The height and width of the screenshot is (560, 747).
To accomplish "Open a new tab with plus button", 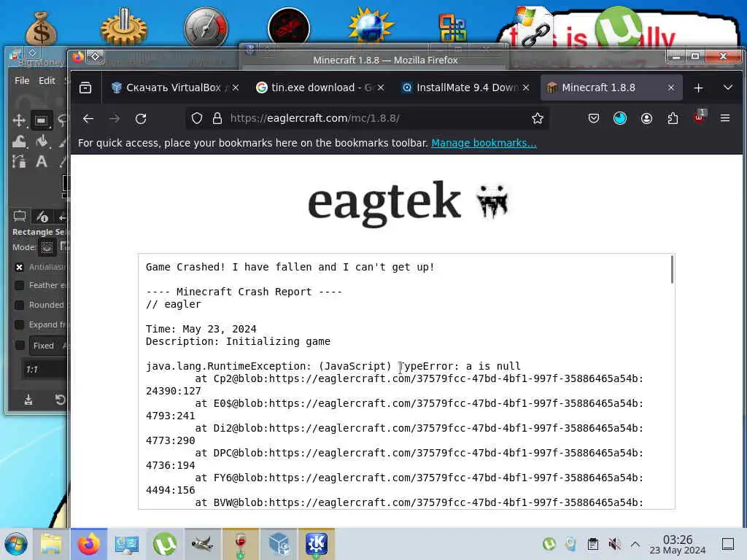I will [698, 88].
